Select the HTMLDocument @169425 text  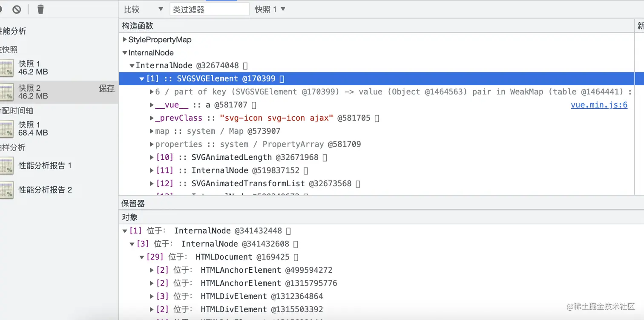[x=242, y=257]
